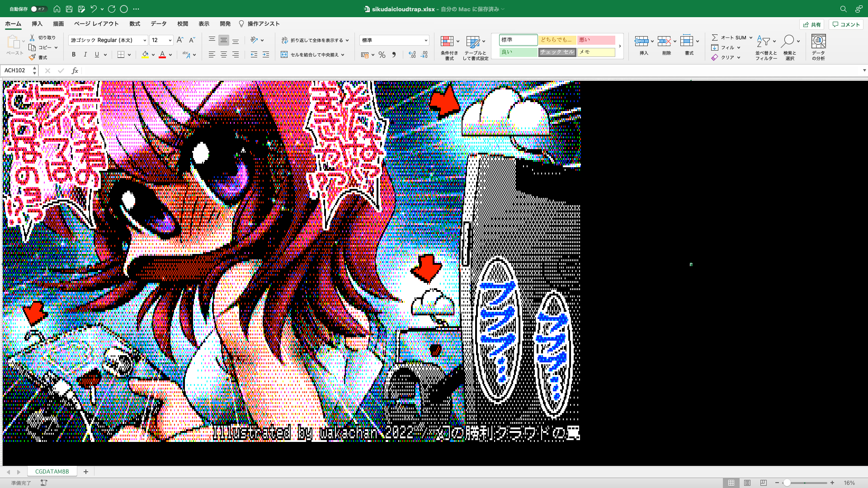This screenshot has height=488, width=868.
Task: Click the percent style icon
Action: click(x=382, y=55)
